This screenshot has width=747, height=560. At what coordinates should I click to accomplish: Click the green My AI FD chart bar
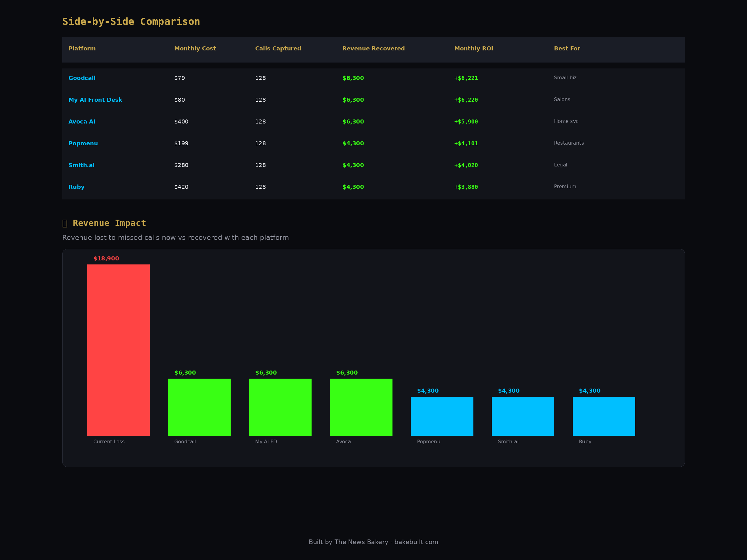click(x=280, y=407)
